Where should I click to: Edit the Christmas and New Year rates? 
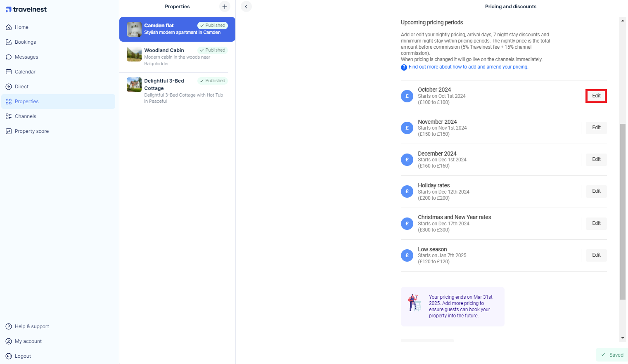click(596, 223)
